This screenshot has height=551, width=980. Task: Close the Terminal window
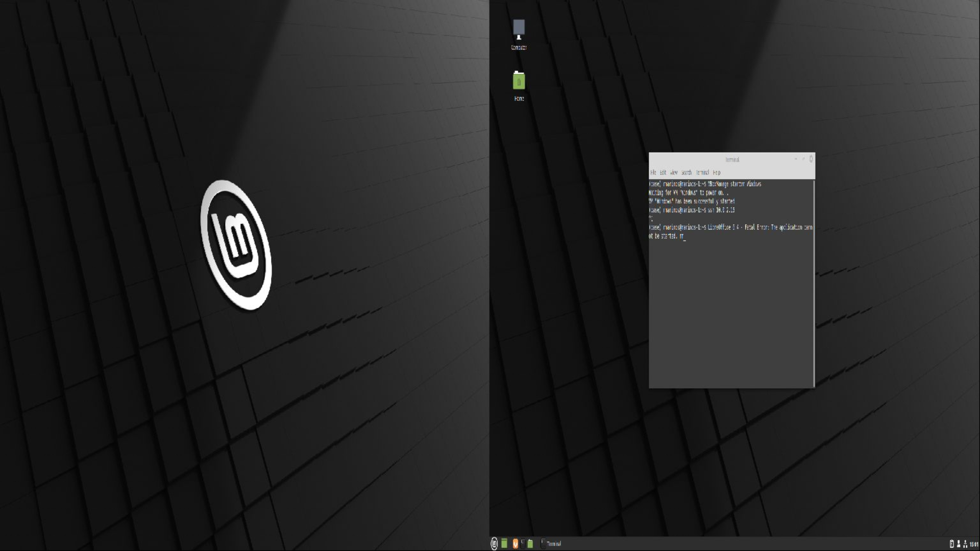point(811,159)
